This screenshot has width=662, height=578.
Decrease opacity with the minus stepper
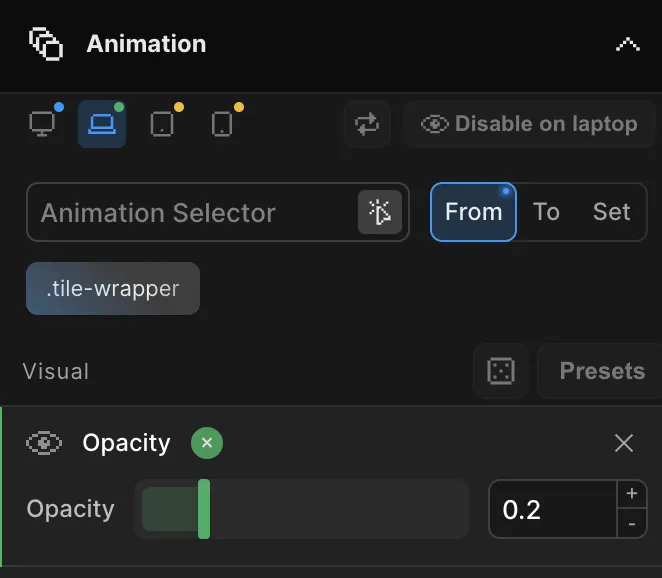tap(632, 524)
